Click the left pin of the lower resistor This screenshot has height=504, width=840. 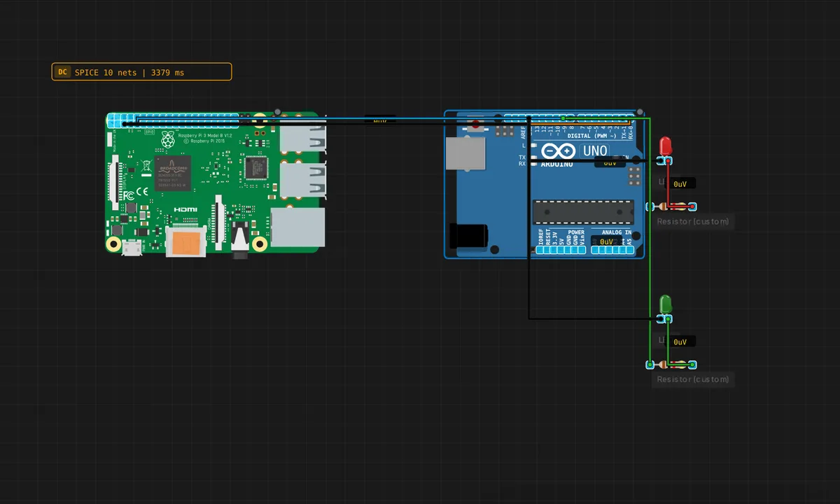click(x=650, y=365)
